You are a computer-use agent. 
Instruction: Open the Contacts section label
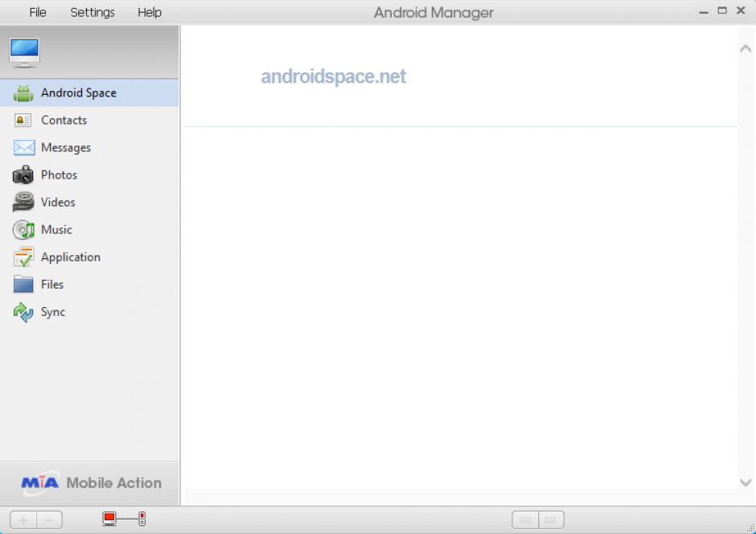tap(64, 120)
